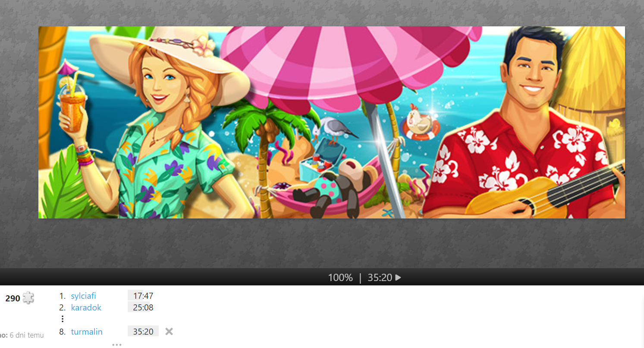Click the puzzle piece icon beside 290
The image size is (644, 348).
click(28, 297)
